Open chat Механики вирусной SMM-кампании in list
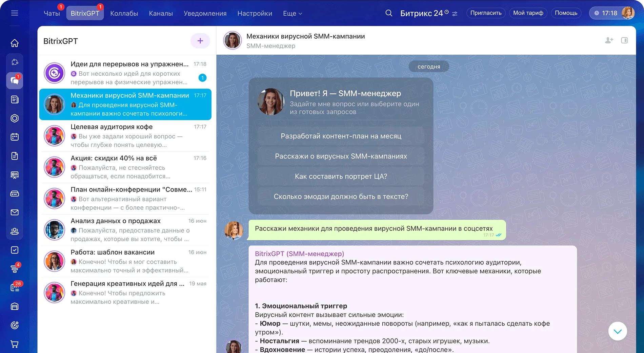Viewport: 644px width, 353px height. pyautogui.click(x=125, y=105)
